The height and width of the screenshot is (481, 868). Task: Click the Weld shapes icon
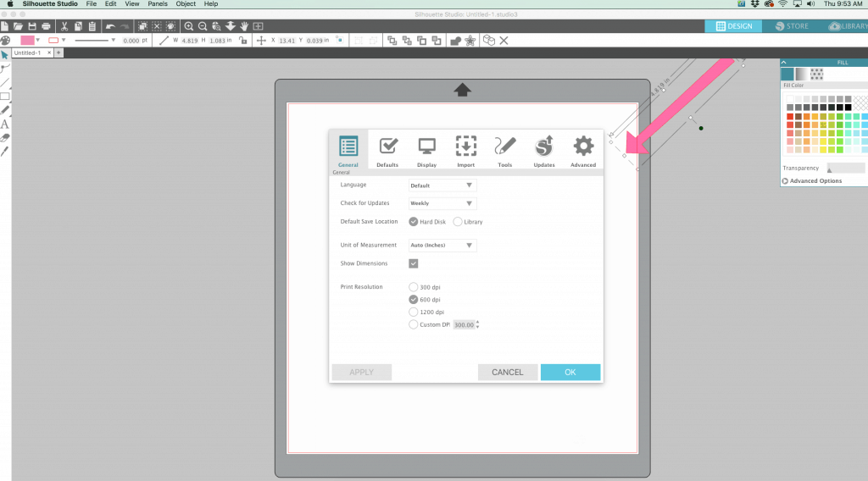455,41
